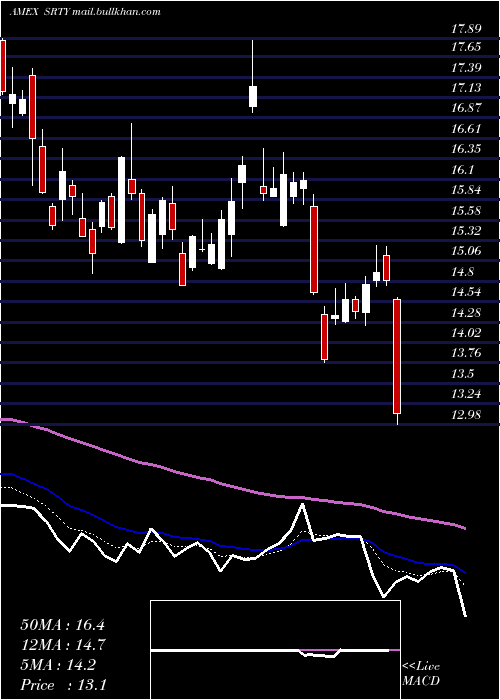
Task: Click the 16.61 price axis label
Action: pos(466,129)
